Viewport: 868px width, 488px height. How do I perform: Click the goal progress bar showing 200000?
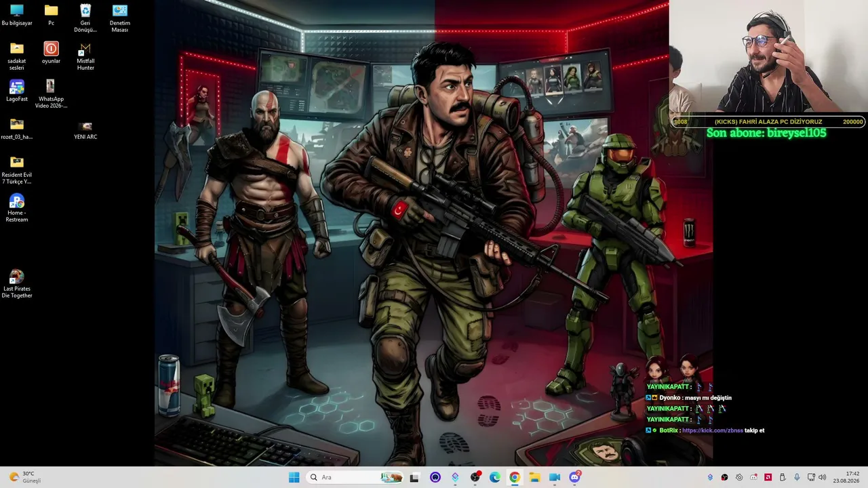coord(768,122)
